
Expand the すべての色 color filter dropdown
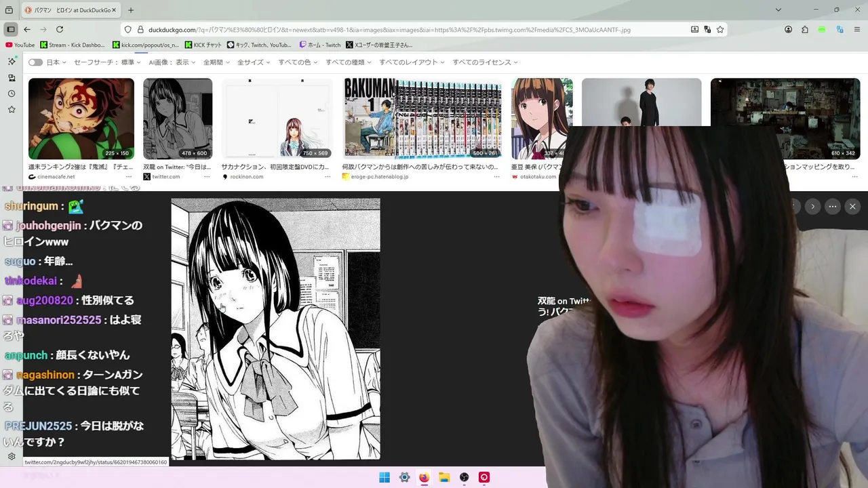pos(298,62)
